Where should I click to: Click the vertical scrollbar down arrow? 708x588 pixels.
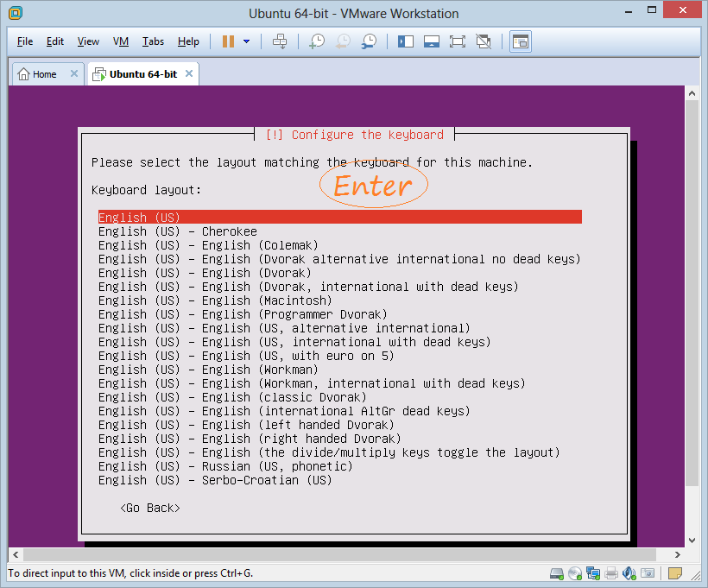coord(692,541)
